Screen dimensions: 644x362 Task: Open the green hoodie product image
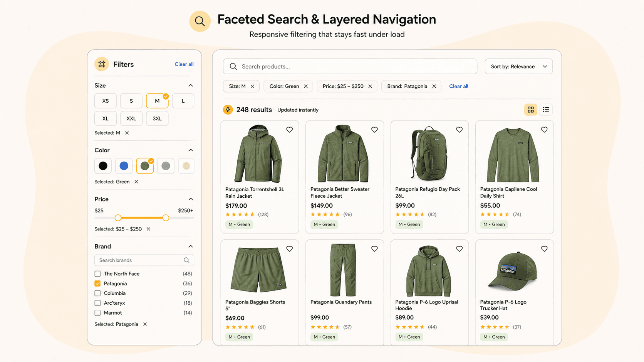[x=428, y=271]
